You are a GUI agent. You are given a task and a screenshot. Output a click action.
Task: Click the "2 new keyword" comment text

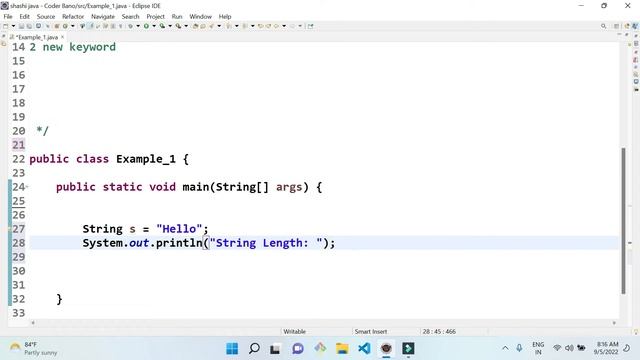pos(73,47)
